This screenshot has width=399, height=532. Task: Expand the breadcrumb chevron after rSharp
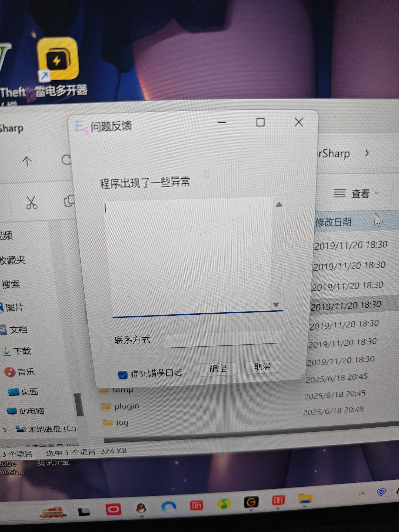(x=367, y=153)
